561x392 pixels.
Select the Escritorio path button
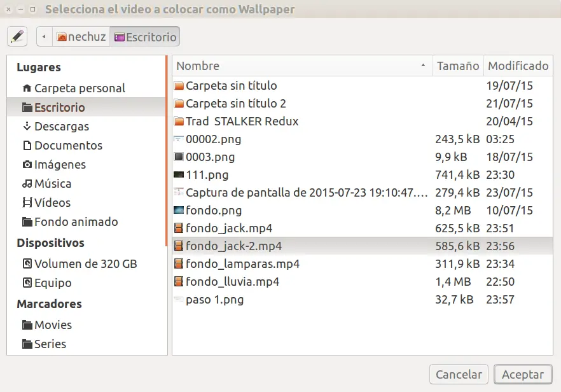point(145,36)
